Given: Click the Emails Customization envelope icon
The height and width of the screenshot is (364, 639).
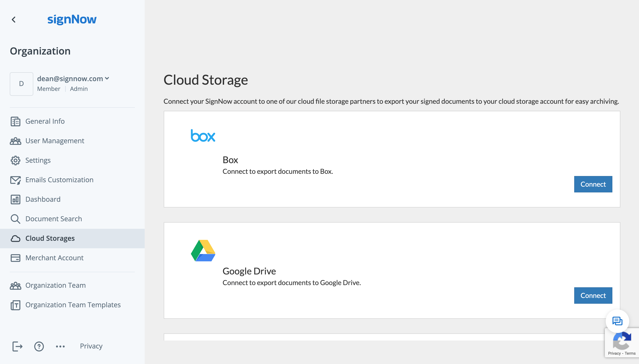Looking at the screenshot, I should (x=16, y=179).
